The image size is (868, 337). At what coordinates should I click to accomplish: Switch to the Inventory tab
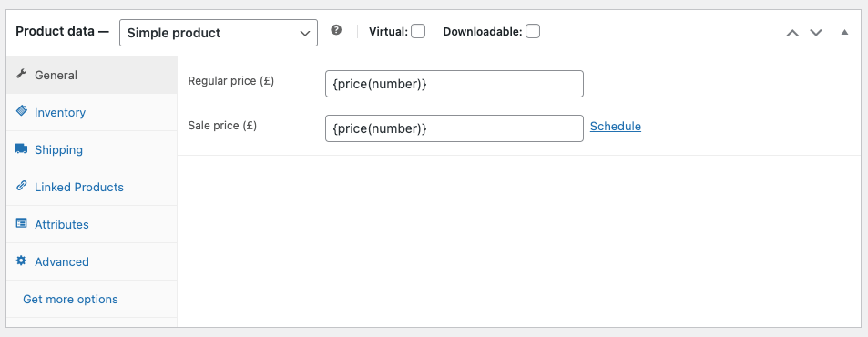click(92, 112)
